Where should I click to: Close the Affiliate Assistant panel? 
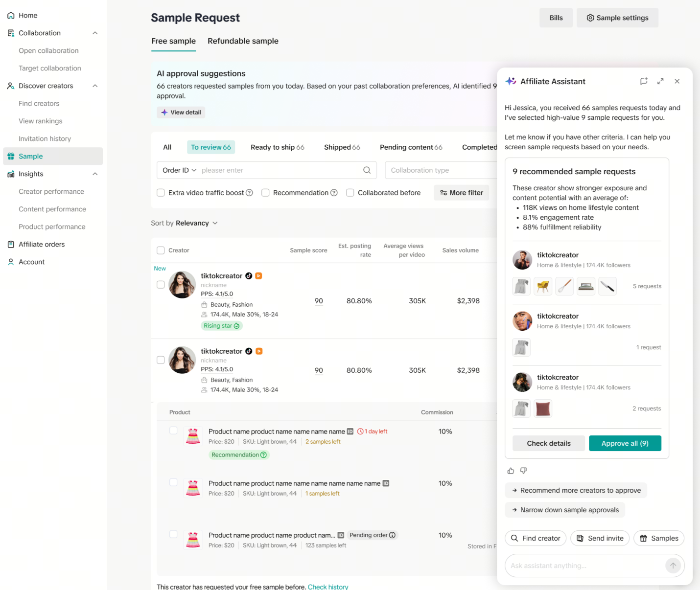pos(677,81)
